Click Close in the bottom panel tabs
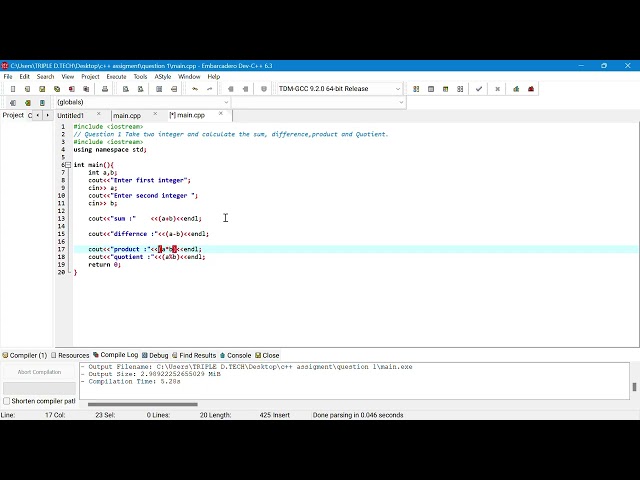This screenshot has width=640, height=480. tap(267, 356)
